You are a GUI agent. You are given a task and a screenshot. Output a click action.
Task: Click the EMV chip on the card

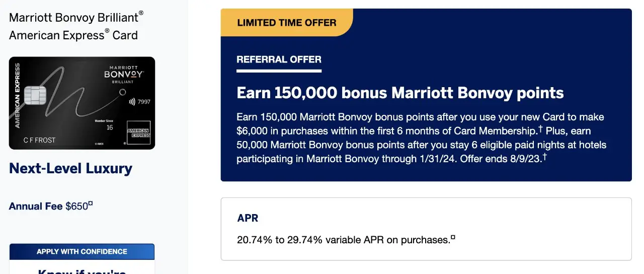(x=35, y=95)
